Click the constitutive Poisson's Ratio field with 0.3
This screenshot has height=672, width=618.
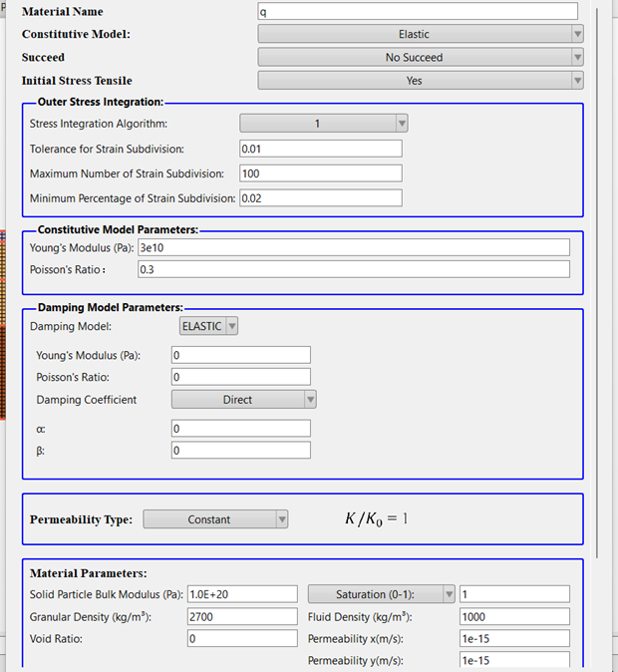pyautogui.click(x=354, y=269)
